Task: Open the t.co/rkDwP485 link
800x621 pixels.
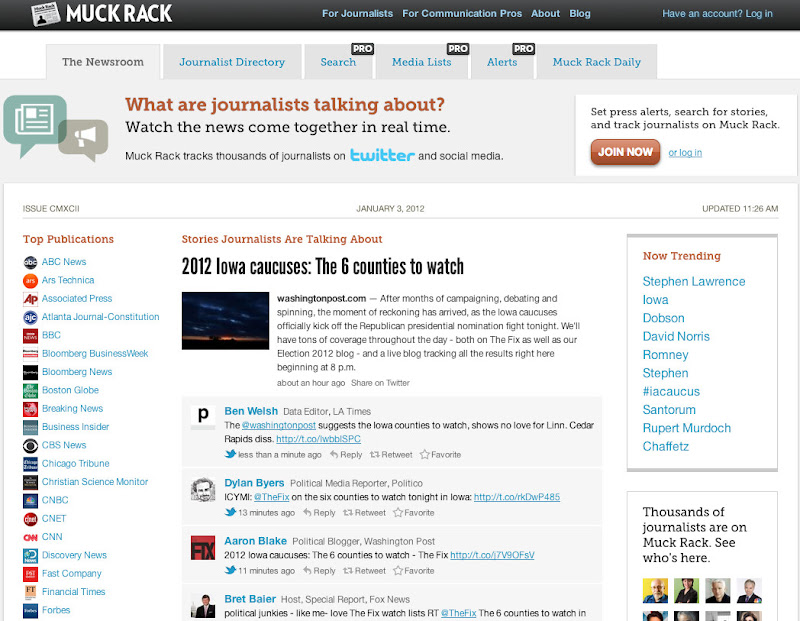Action: [x=517, y=497]
